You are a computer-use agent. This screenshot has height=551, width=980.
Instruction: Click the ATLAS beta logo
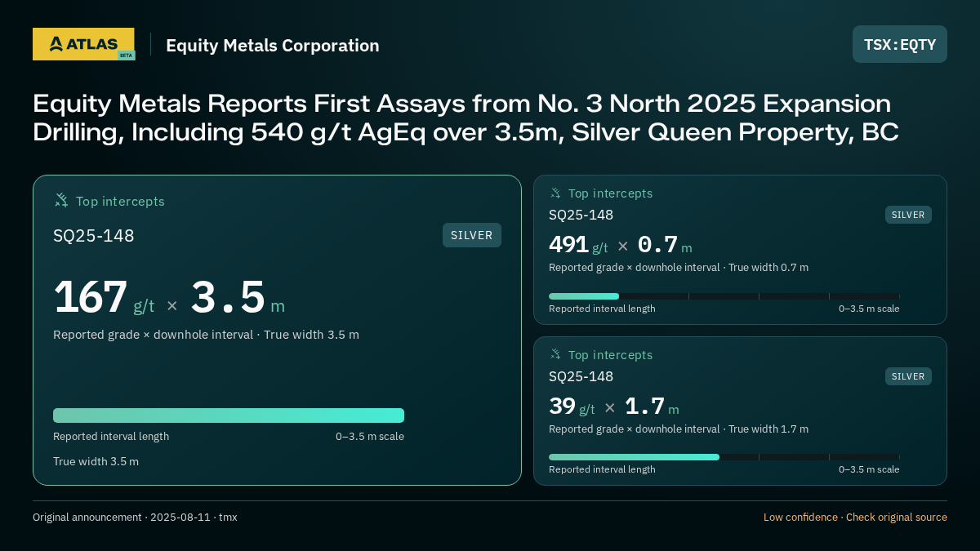[84, 44]
